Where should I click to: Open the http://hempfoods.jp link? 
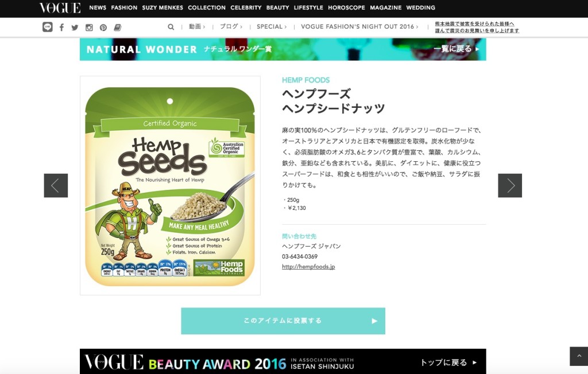coord(308,267)
